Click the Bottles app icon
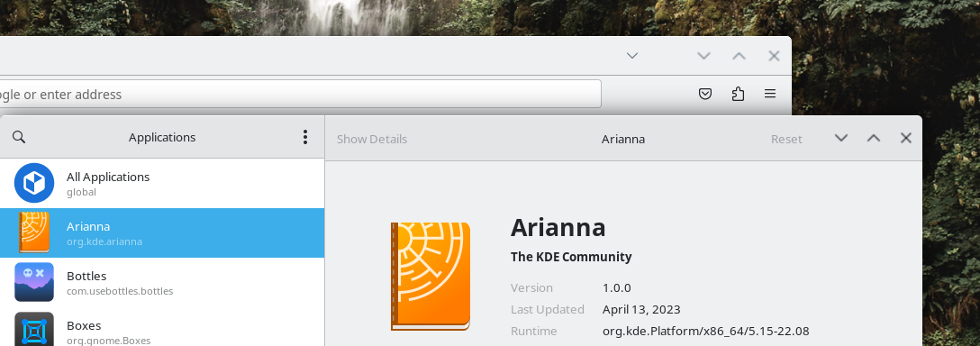The height and width of the screenshot is (346, 980). (x=34, y=282)
